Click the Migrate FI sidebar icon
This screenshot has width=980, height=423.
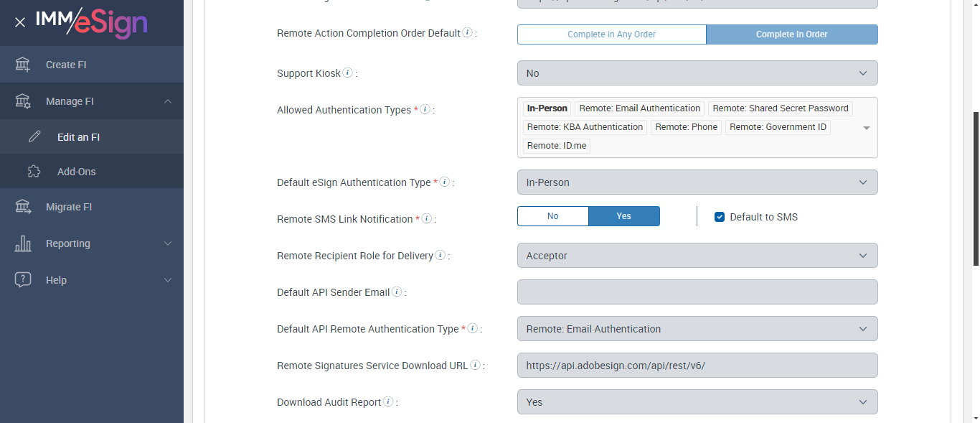point(23,207)
